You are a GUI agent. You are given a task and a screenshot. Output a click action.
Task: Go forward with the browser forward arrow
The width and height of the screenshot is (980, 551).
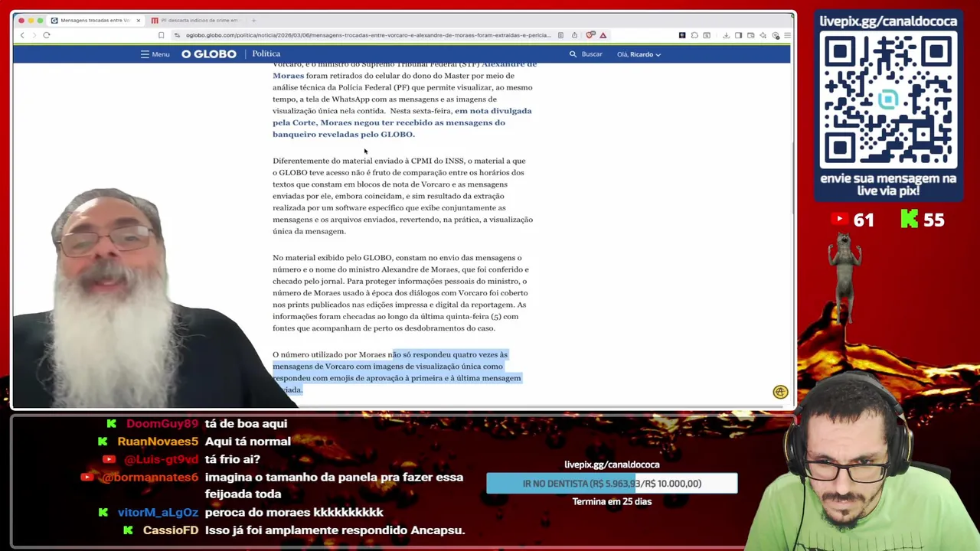33,35
